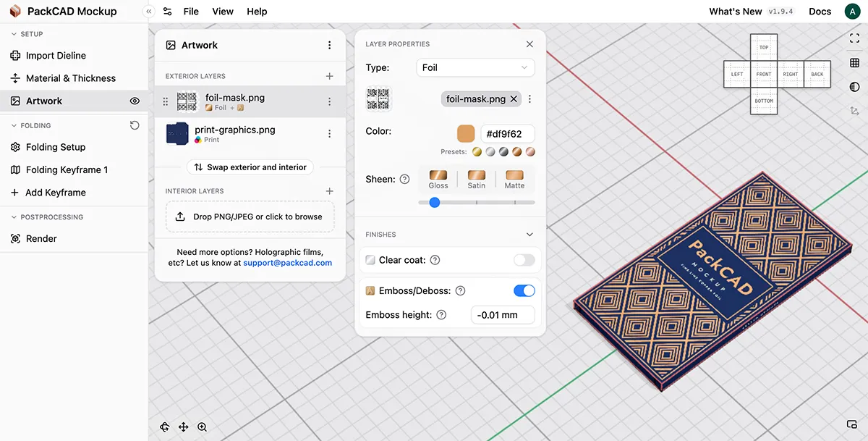Collapse the SETUP section
868x441 pixels.
pos(27,34)
